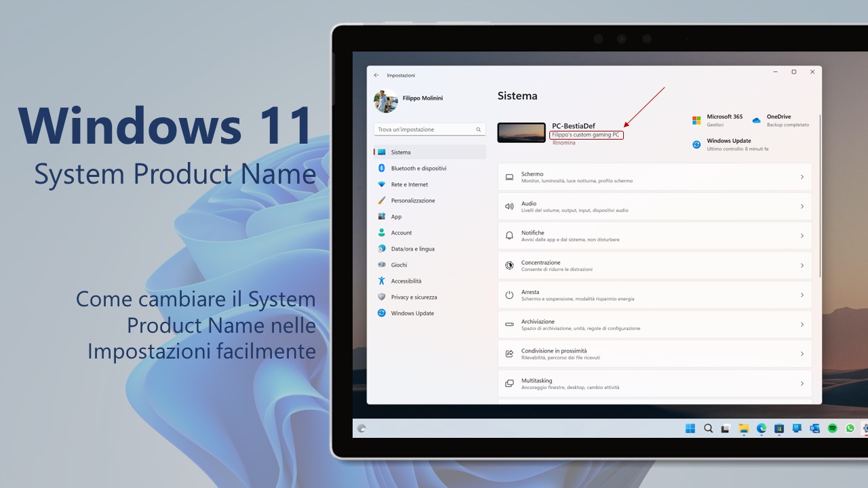
Task: Click the Data/ora e lingua globe icon
Action: point(382,249)
